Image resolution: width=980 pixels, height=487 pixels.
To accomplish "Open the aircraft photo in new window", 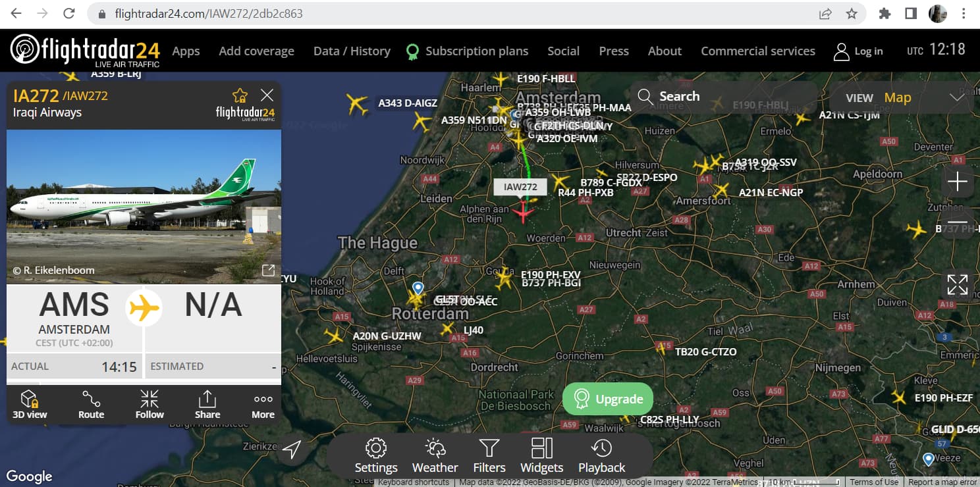I will (268, 270).
